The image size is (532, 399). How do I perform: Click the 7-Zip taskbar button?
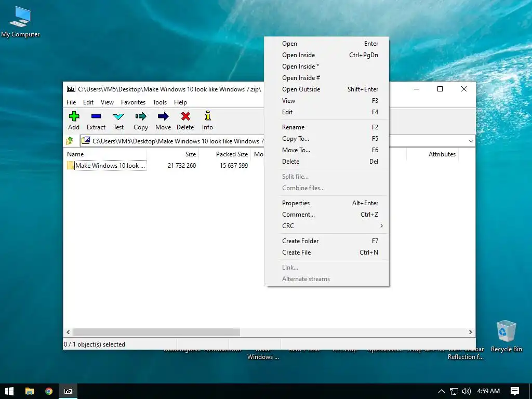(x=68, y=391)
